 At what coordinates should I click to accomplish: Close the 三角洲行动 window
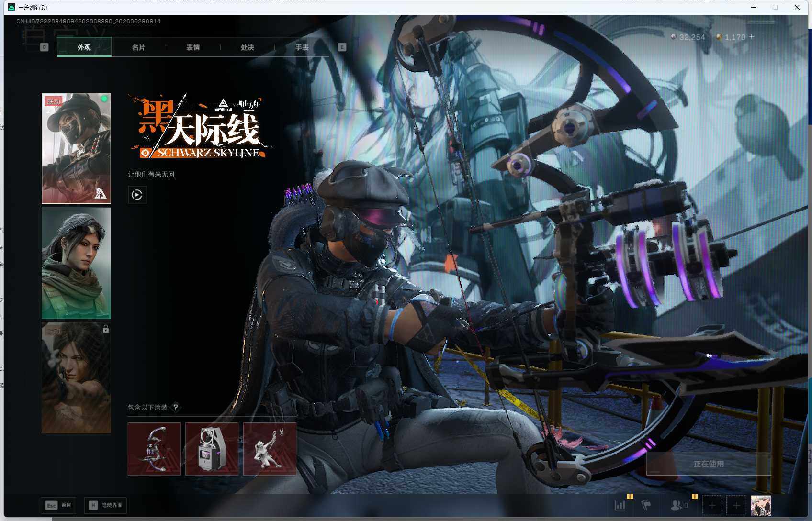(x=797, y=7)
